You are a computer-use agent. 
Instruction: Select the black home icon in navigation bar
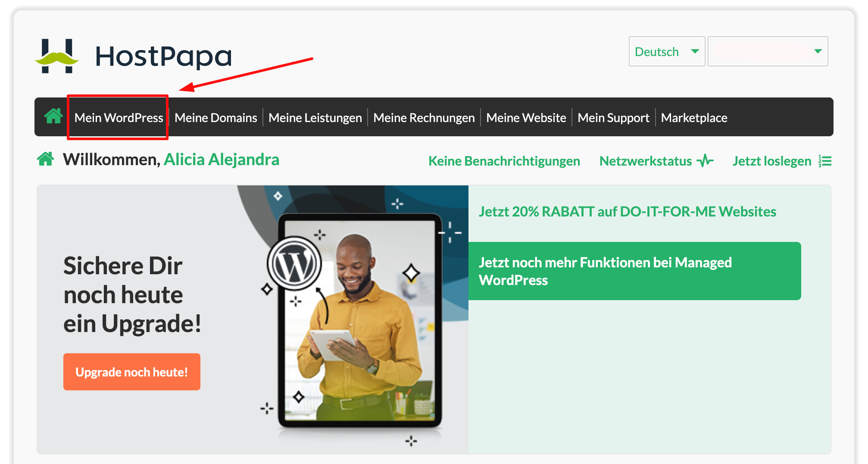pyautogui.click(x=53, y=117)
